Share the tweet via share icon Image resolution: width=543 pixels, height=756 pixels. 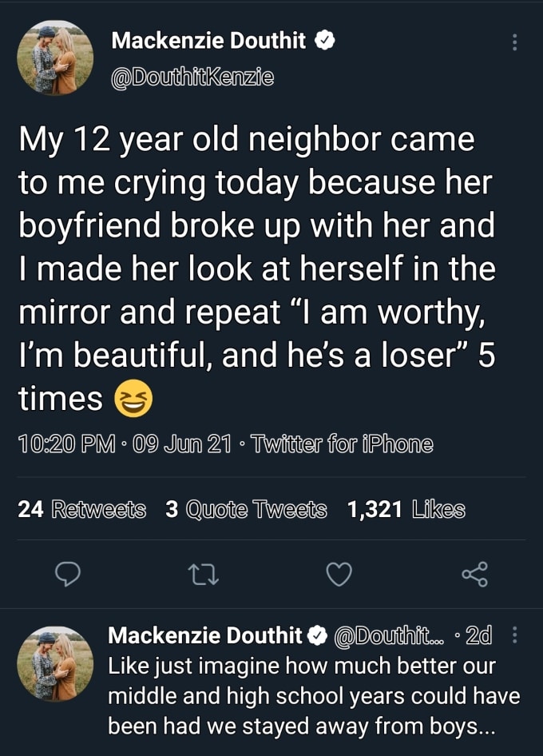point(474,574)
